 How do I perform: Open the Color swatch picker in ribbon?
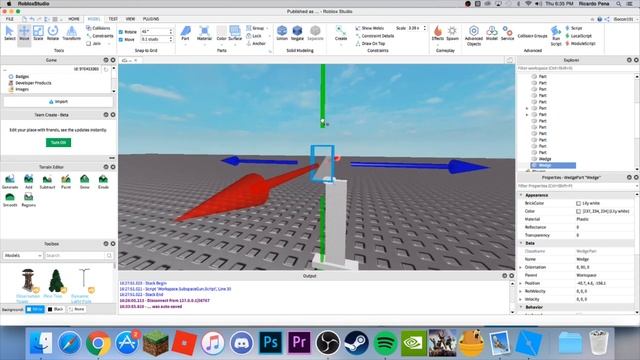pos(221,33)
